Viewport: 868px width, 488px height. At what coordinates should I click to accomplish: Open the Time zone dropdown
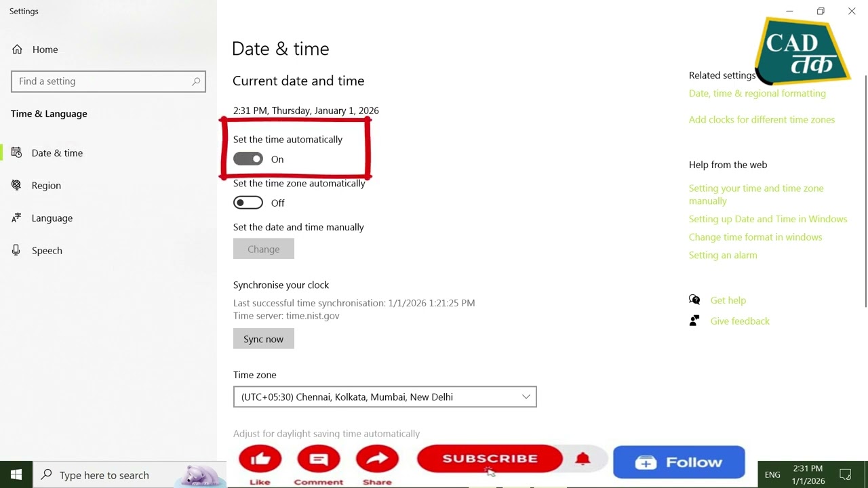[x=384, y=397]
